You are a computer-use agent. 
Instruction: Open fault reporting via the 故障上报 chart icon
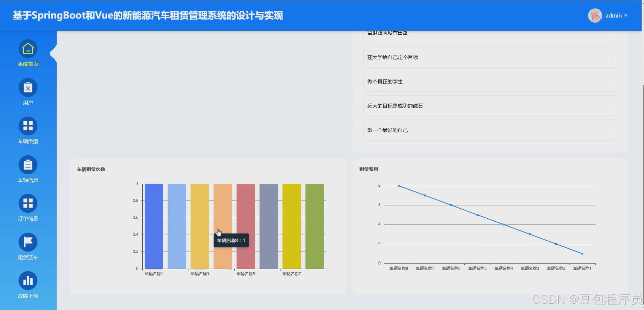point(28,280)
